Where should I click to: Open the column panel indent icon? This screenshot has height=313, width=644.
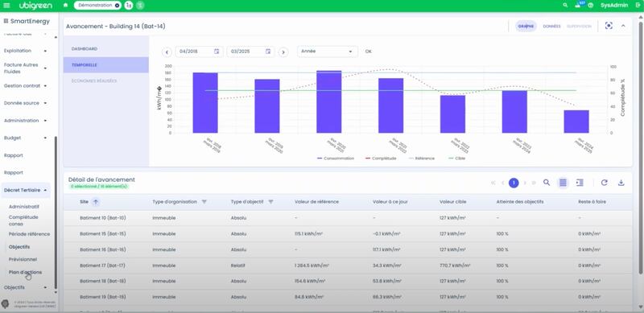pos(580,183)
